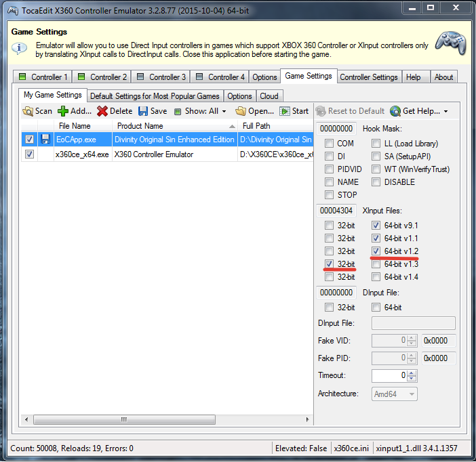The height and width of the screenshot is (462, 476).
Task: Uncheck the 64-bit v9.1 XInput checkbox
Action: pyautogui.click(x=376, y=225)
